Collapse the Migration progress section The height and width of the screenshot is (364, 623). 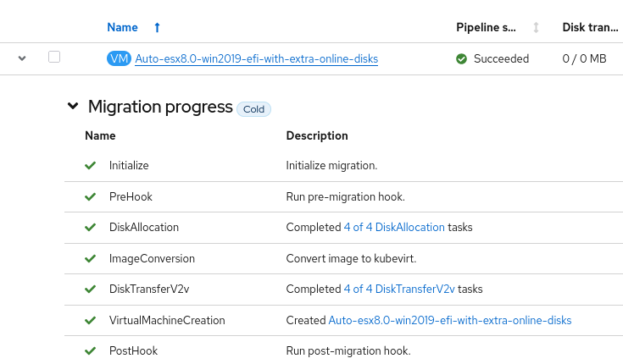click(x=72, y=107)
